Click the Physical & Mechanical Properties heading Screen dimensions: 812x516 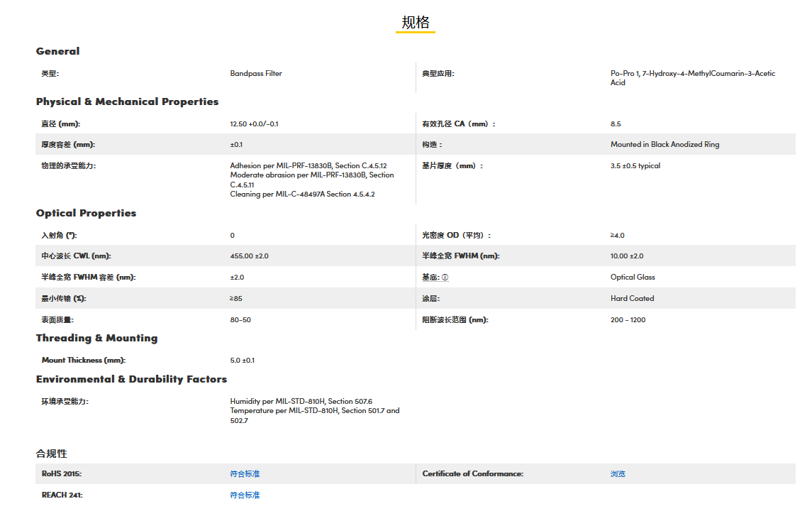tap(127, 101)
